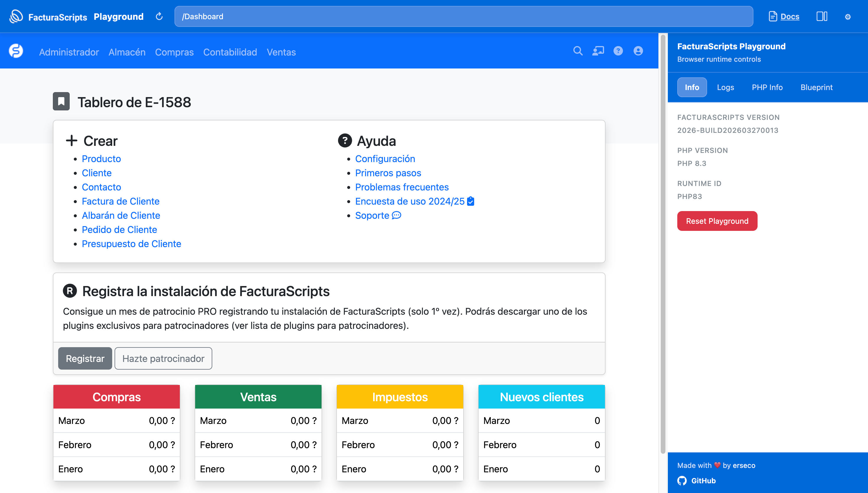
Task: Switch to the PHP Info tab
Action: (767, 87)
